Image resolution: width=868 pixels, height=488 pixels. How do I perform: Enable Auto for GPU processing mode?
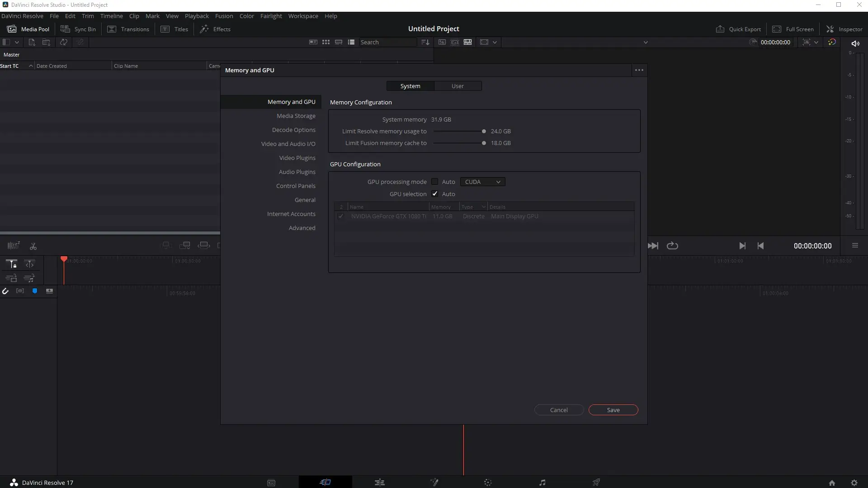tap(435, 182)
